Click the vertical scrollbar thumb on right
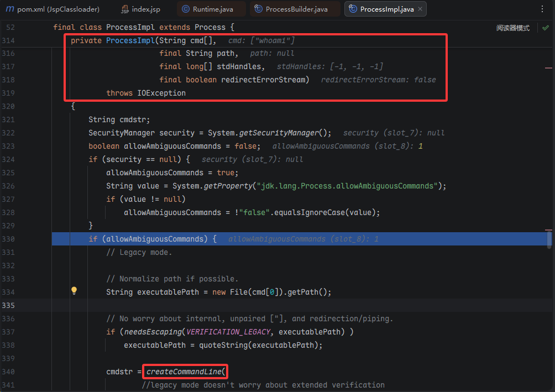The height and width of the screenshot is (392, 555). pyautogui.click(x=549, y=239)
